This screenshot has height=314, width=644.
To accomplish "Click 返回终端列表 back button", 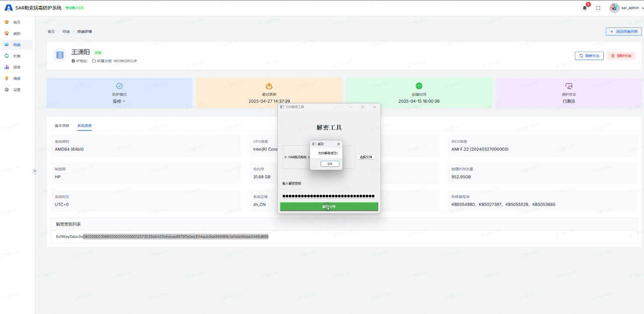I will pyautogui.click(x=623, y=31).
